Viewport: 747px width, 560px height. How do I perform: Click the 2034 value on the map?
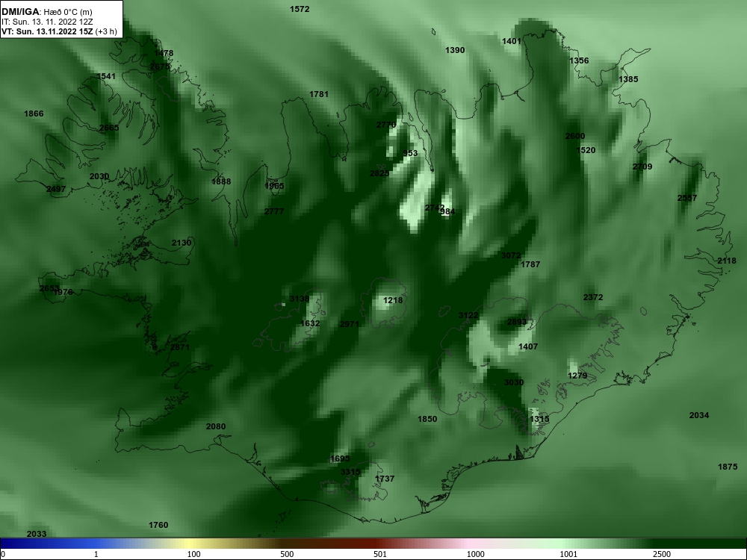tap(699, 415)
